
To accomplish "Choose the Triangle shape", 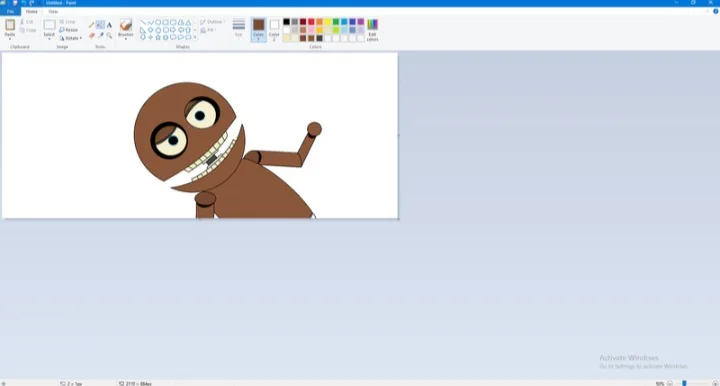I will [188, 22].
